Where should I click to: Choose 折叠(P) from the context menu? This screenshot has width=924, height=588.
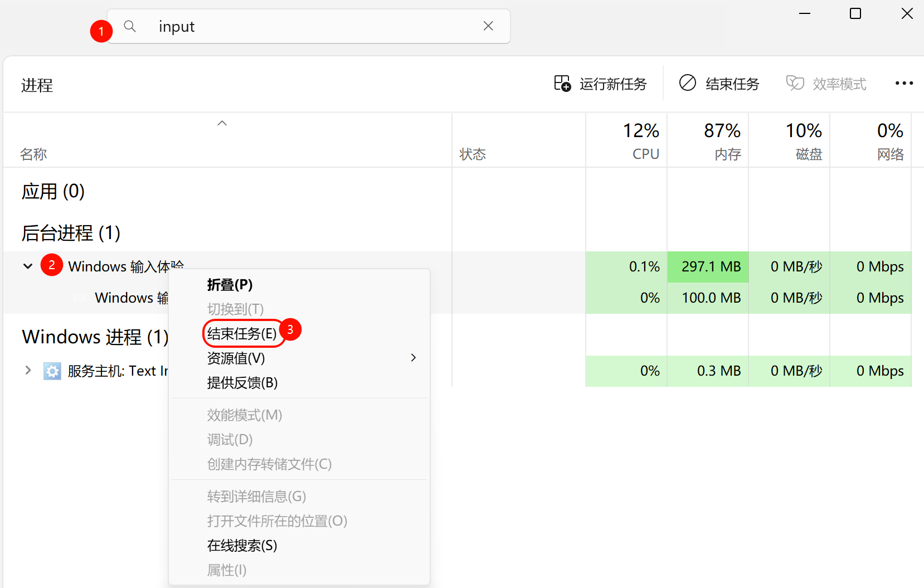tap(230, 285)
